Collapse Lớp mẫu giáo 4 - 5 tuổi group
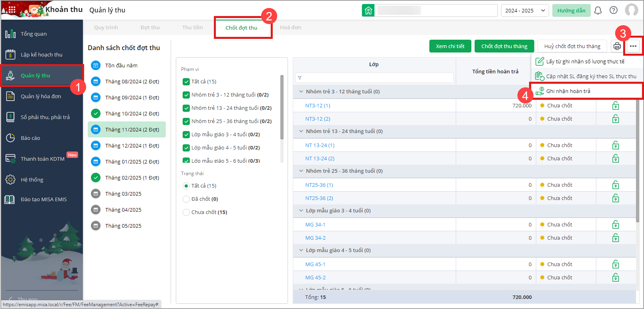 (x=301, y=250)
